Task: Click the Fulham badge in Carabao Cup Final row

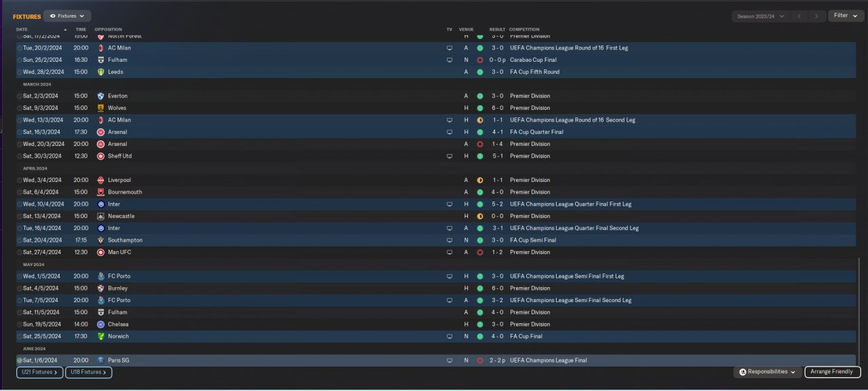Action: tap(100, 60)
